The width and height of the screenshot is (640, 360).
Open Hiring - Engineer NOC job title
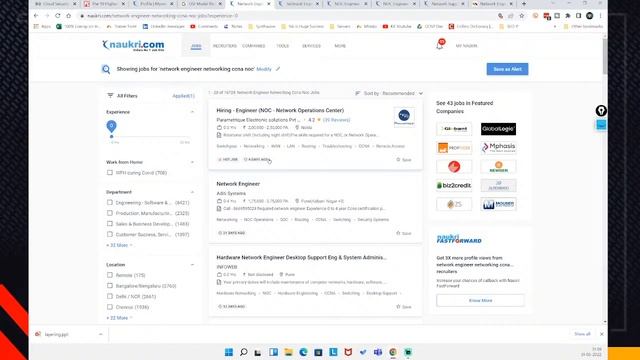[x=280, y=110]
